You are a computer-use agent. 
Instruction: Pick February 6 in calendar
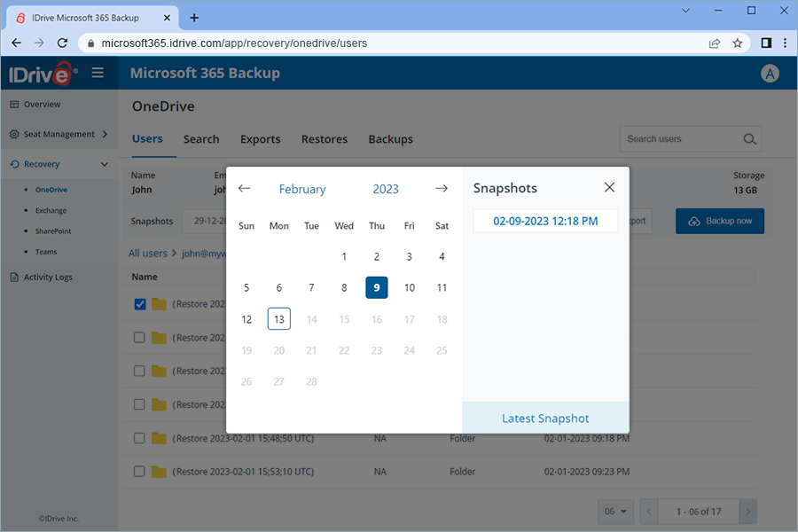279,287
